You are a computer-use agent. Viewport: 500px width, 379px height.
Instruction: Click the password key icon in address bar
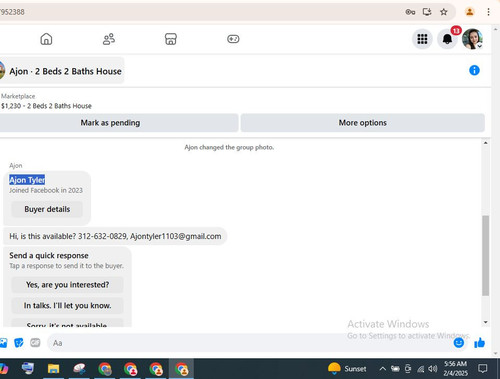click(x=410, y=12)
